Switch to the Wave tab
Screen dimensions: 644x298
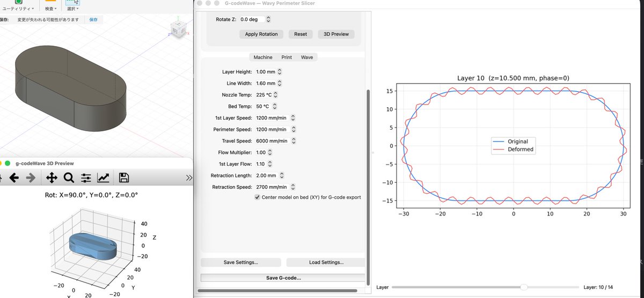click(307, 57)
